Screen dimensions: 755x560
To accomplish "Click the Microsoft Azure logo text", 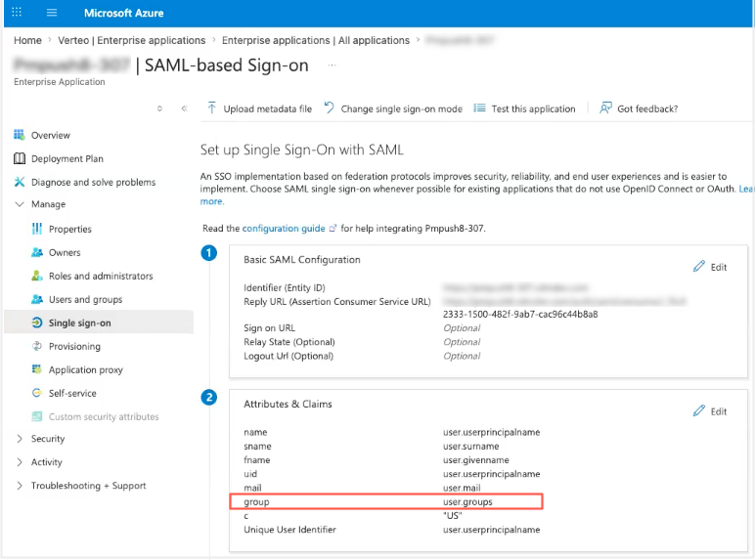I will (124, 13).
